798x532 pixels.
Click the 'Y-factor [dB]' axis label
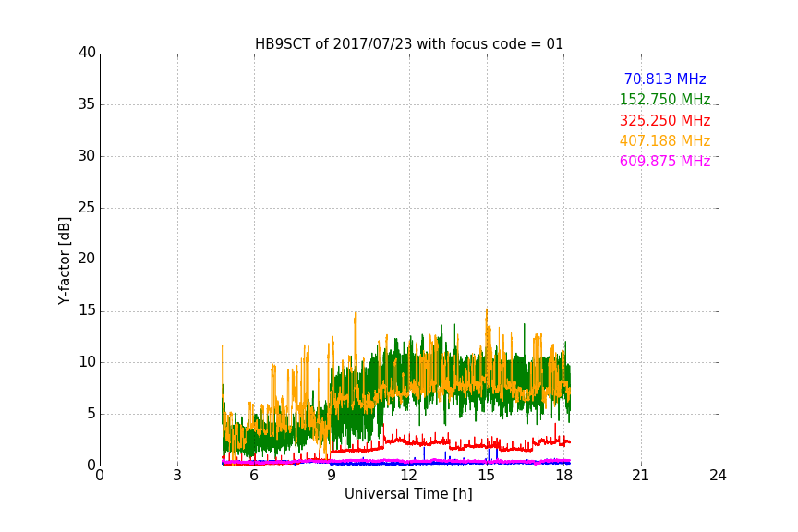64,260
